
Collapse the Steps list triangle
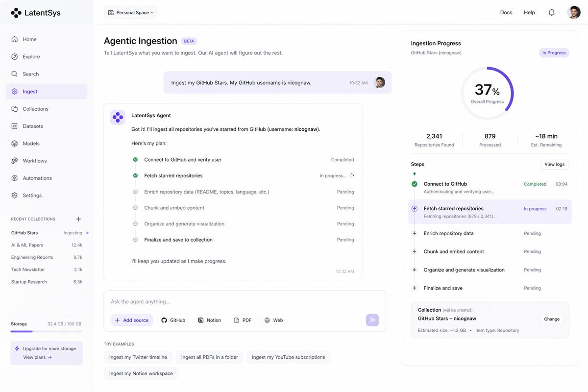tap(415, 174)
